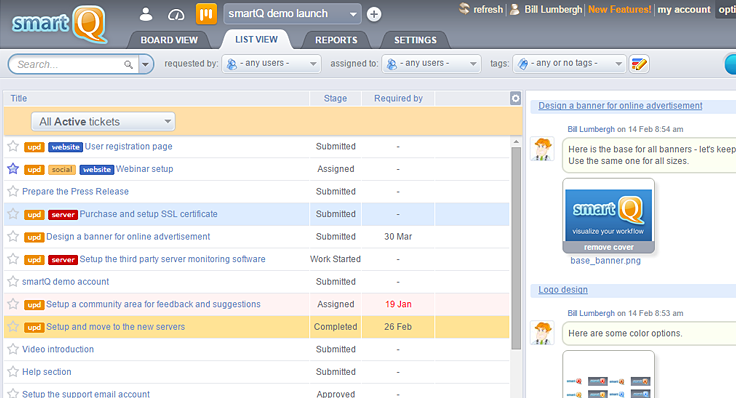Star the Prepare the Press Release ticket
The height and width of the screenshot is (398, 736).
(x=13, y=191)
